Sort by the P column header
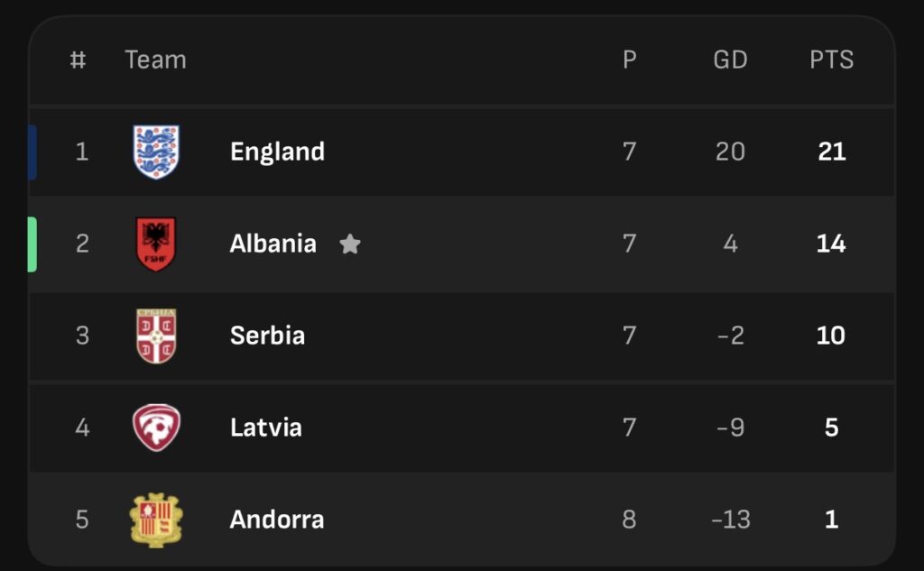924x571 pixels. [x=630, y=60]
